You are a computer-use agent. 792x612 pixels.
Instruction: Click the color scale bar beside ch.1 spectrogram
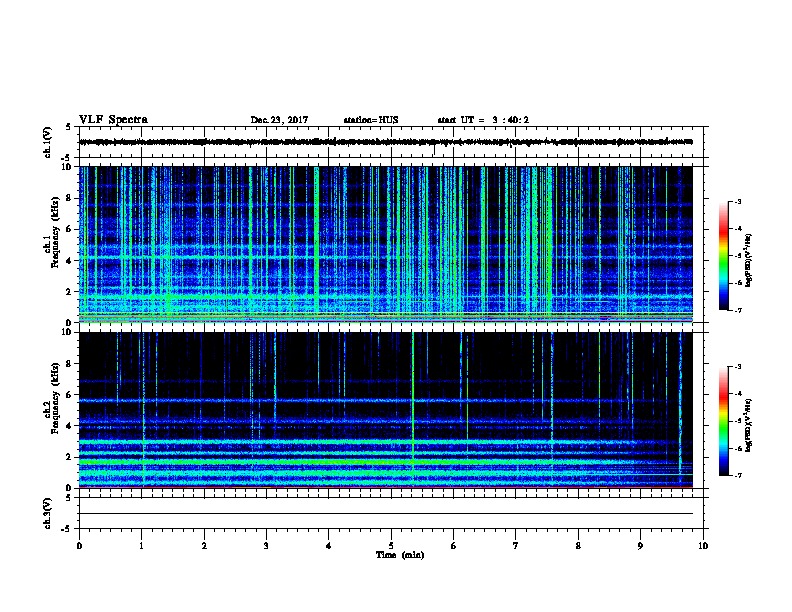pos(724,256)
